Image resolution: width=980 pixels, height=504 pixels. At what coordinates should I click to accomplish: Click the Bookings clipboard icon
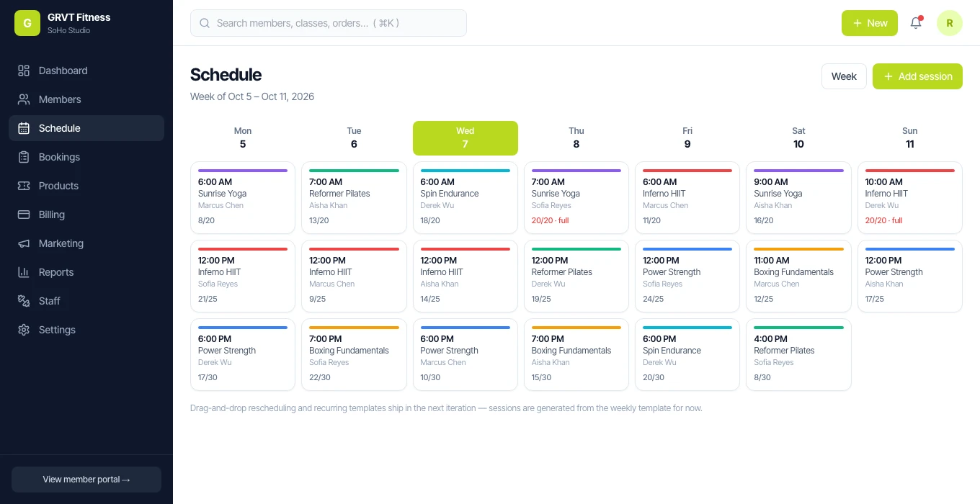[24, 157]
